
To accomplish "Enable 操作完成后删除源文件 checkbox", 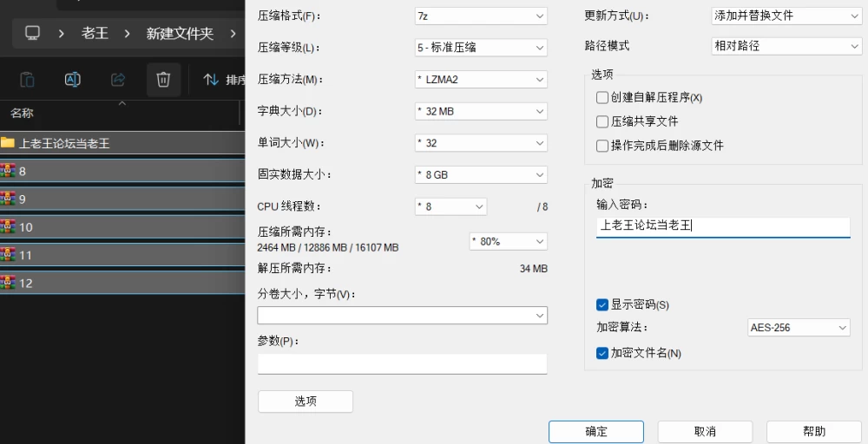I will click(x=602, y=146).
